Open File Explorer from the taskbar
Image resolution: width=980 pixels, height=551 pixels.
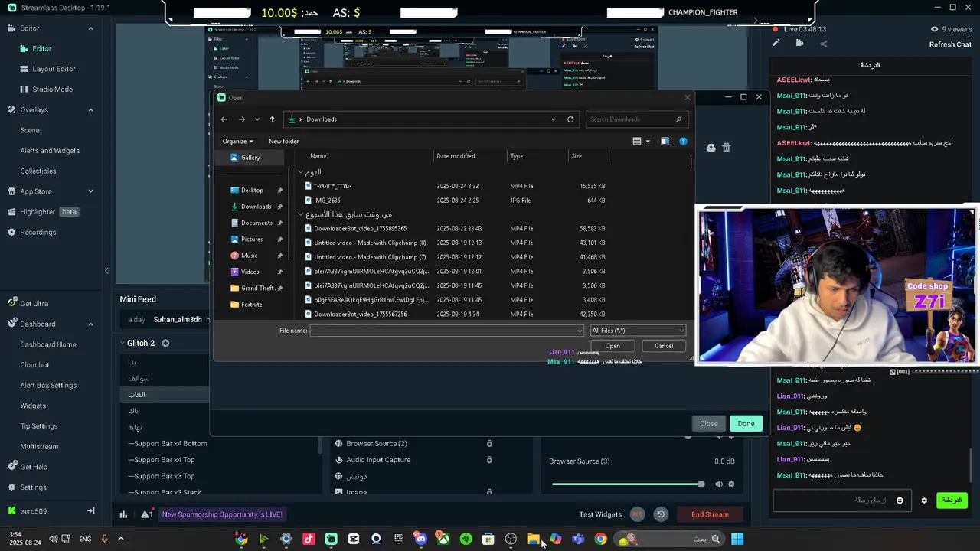point(533,539)
